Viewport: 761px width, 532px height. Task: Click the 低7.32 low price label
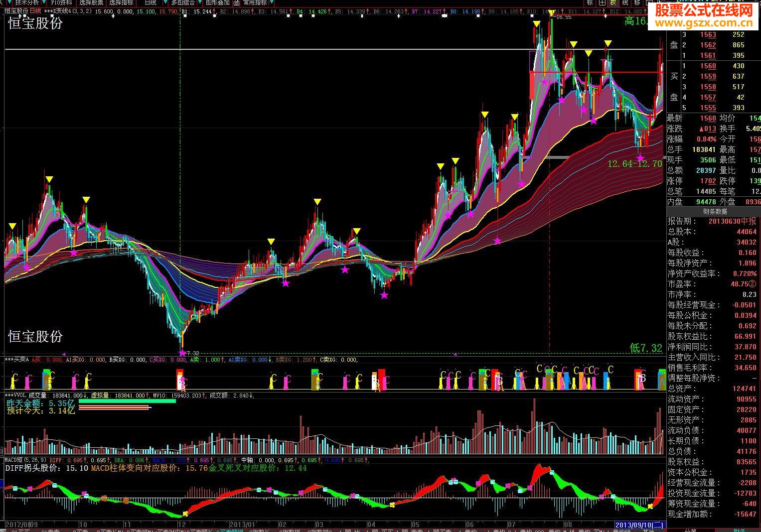646,348
